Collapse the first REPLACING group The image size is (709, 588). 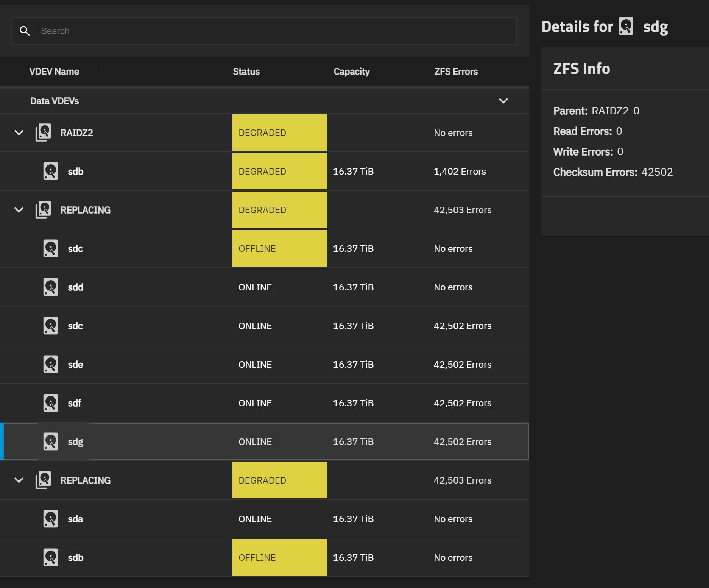(x=19, y=210)
